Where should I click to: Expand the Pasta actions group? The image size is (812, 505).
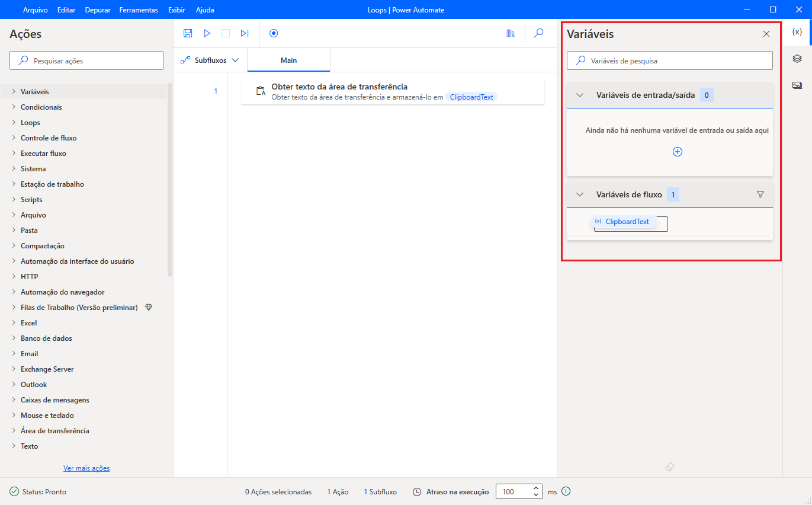click(14, 231)
